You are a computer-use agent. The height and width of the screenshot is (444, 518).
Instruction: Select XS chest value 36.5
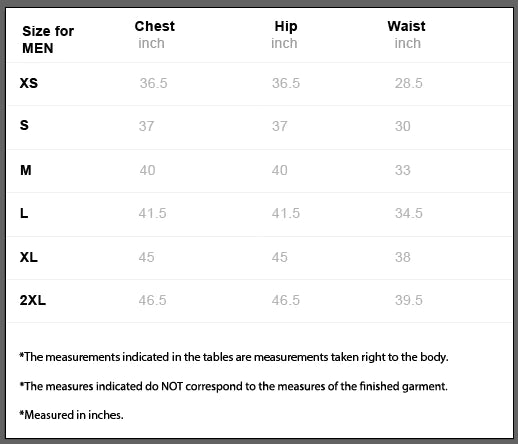click(x=153, y=83)
